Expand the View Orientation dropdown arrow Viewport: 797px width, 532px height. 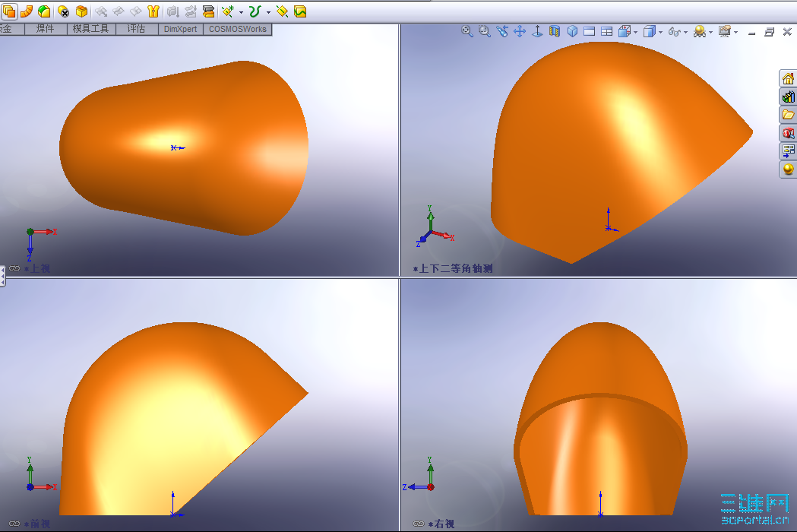(x=636, y=32)
